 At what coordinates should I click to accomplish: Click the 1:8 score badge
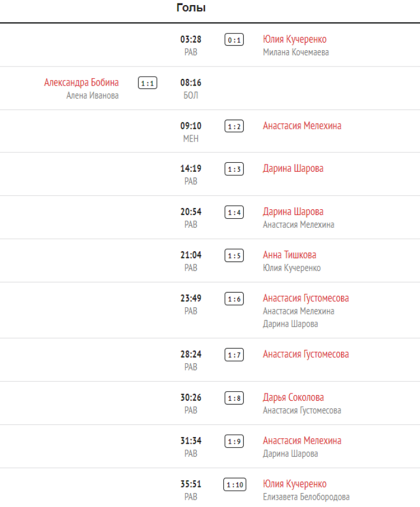click(234, 398)
